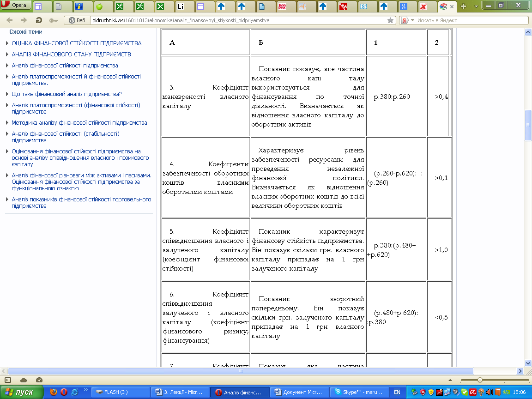Open the closed tabs dropdown arrow

point(476,6)
